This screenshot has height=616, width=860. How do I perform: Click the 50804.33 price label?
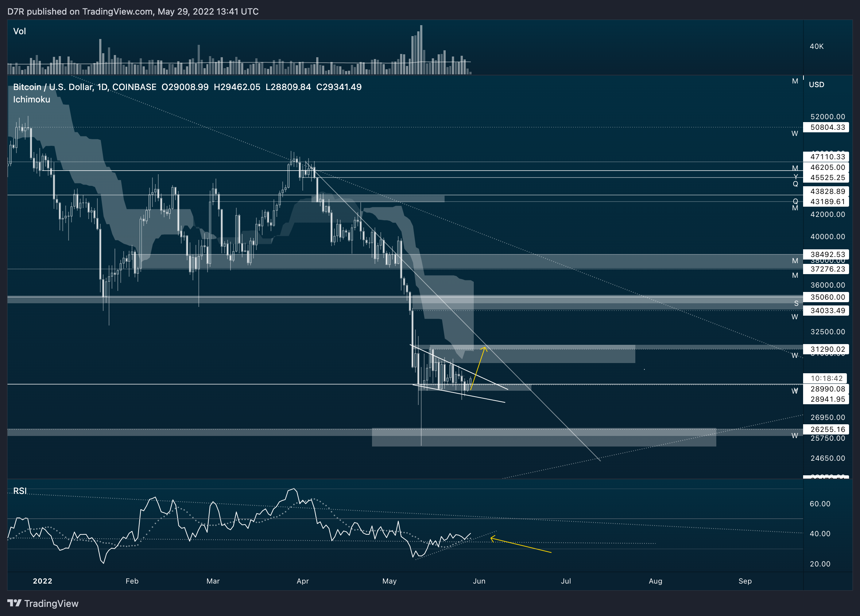pos(826,127)
